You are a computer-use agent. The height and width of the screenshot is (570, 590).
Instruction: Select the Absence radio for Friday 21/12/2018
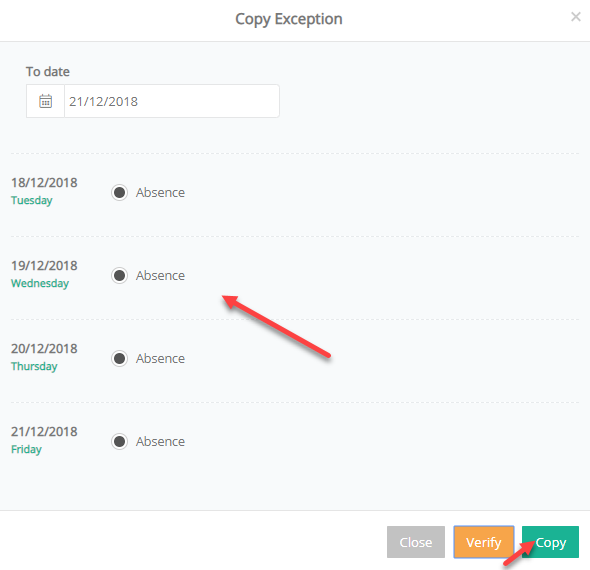tap(120, 441)
